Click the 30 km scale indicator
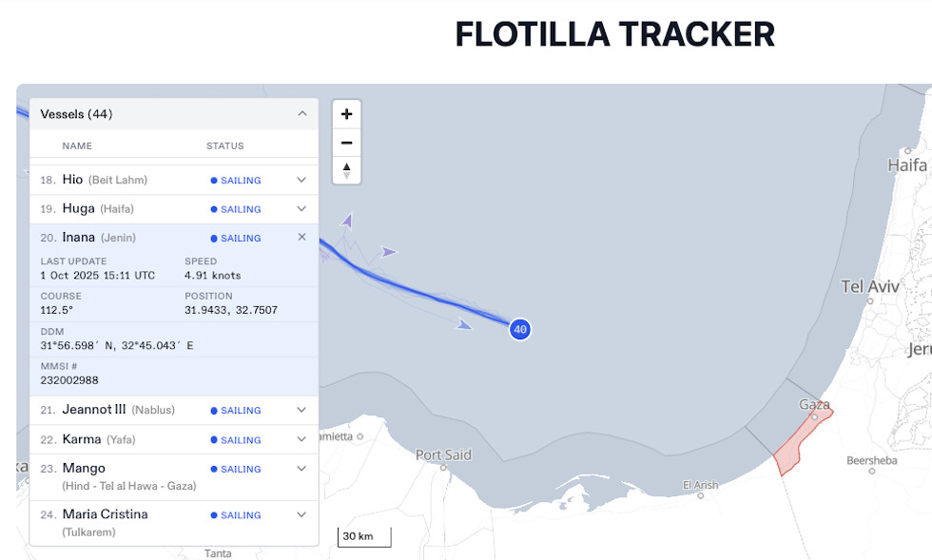The image size is (932, 560). (x=362, y=536)
